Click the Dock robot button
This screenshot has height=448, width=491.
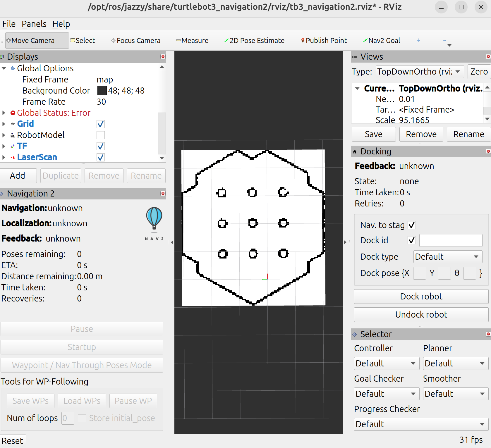coord(421,297)
